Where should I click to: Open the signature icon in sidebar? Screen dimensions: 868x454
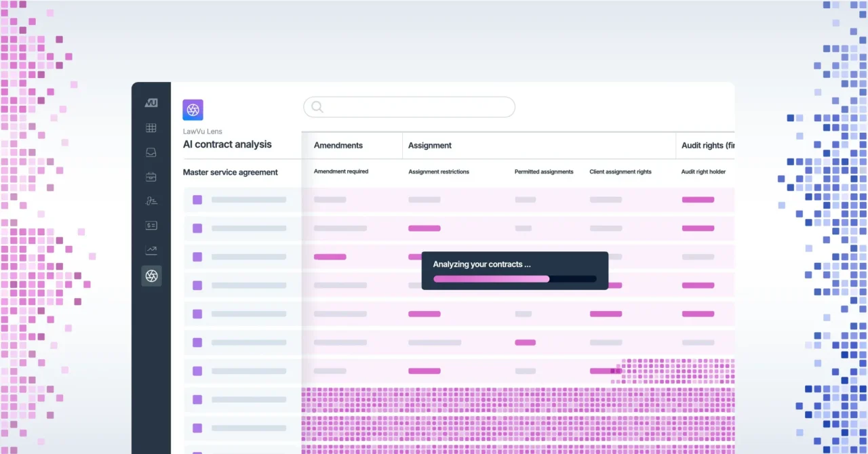pyautogui.click(x=151, y=201)
